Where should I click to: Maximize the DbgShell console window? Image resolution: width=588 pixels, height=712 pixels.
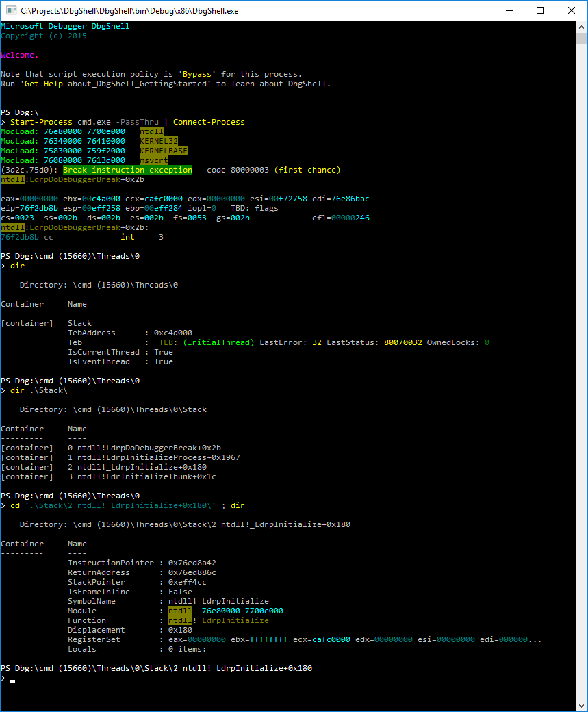pos(540,10)
